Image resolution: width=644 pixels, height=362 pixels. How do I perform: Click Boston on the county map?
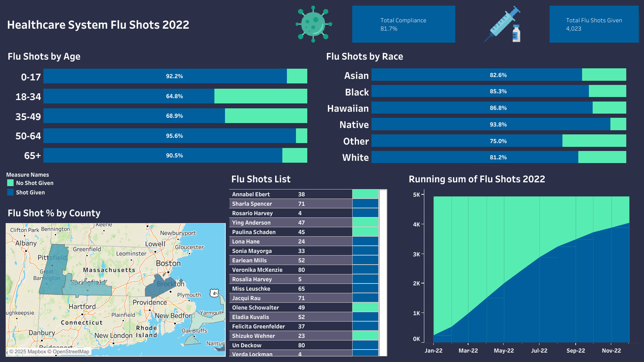[x=168, y=263]
